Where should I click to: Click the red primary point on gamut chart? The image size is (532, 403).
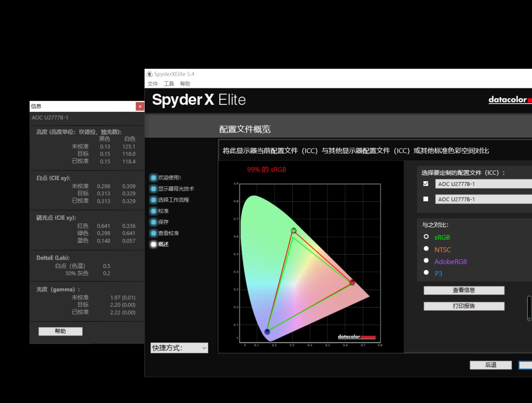[x=352, y=282]
